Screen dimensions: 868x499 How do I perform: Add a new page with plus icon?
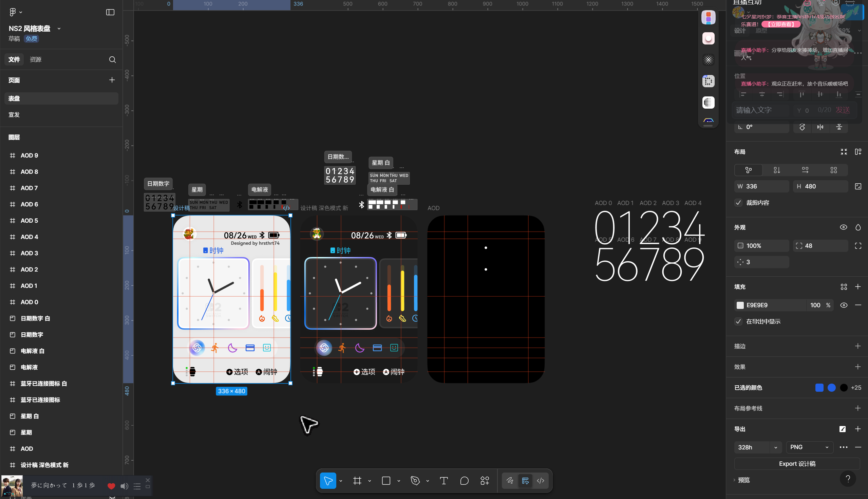pyautogui.click(x=112, y=80)
